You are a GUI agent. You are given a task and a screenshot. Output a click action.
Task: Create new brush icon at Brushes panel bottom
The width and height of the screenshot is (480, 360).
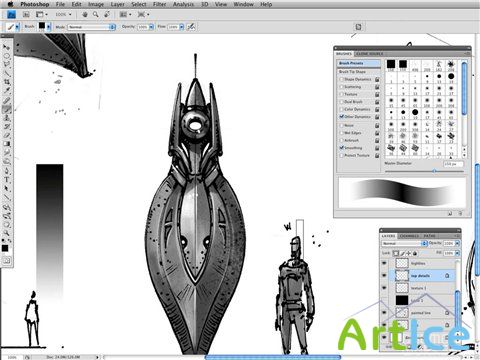coord(450,213)
